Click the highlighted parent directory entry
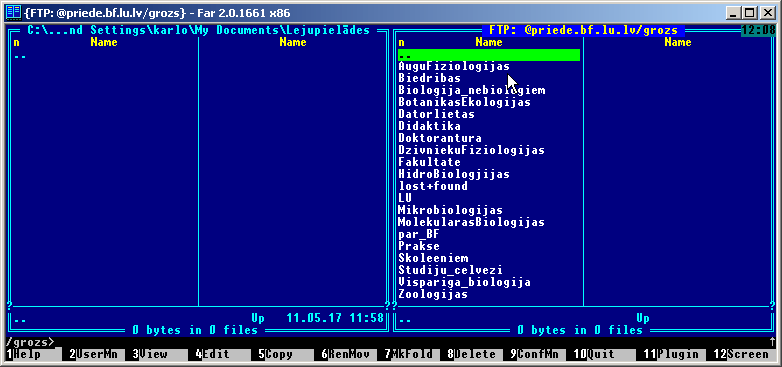The height and width of the screenshot is (367, 782). click(x=489, y=55)
